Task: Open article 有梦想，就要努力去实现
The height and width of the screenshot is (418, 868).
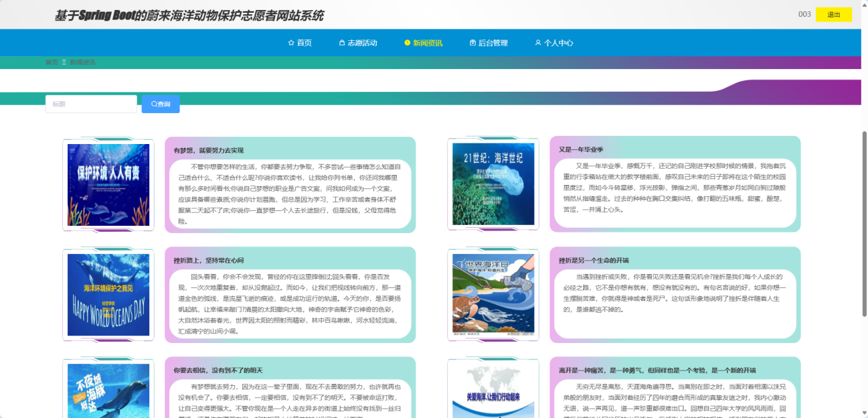Action: [x=209, y=150]
